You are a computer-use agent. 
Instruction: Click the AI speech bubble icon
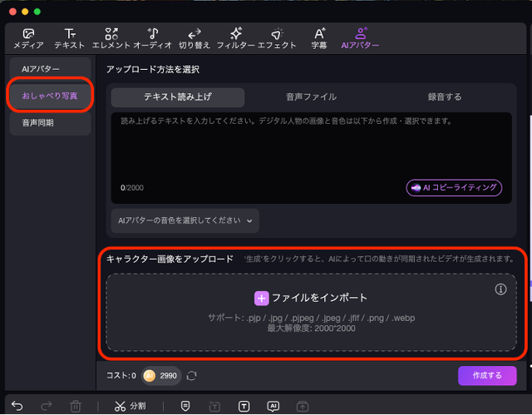point(273,406)
